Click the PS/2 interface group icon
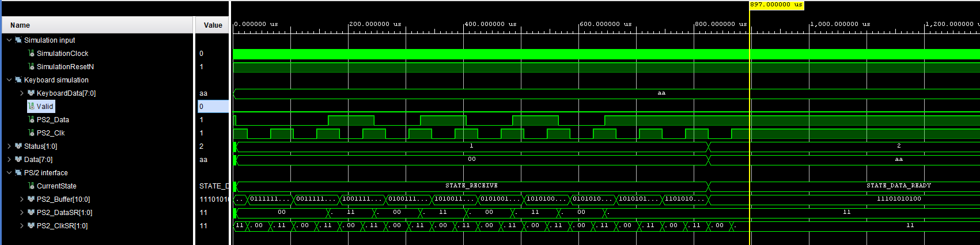The image size is (980, 245). pos(18,172)
